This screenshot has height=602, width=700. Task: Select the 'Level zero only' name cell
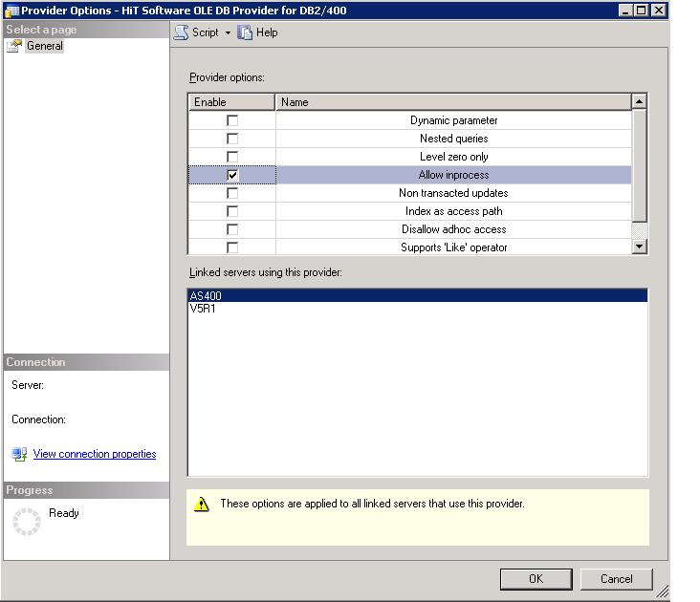[453, 157]
